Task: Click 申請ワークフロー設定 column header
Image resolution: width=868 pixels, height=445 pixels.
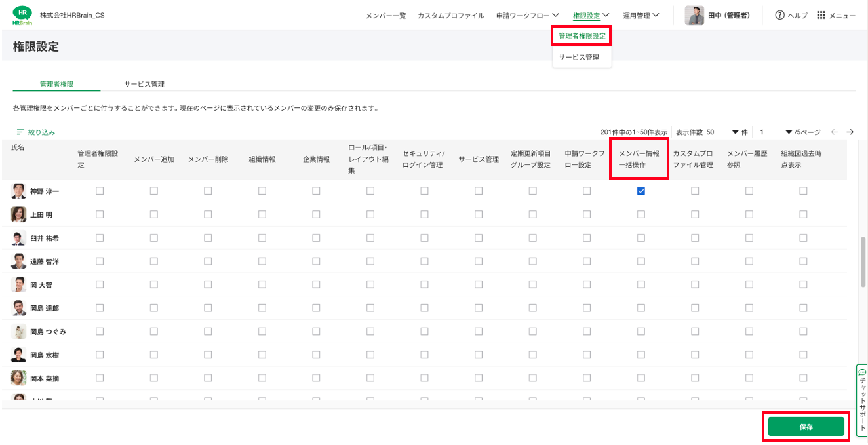Action: [585, 159]
